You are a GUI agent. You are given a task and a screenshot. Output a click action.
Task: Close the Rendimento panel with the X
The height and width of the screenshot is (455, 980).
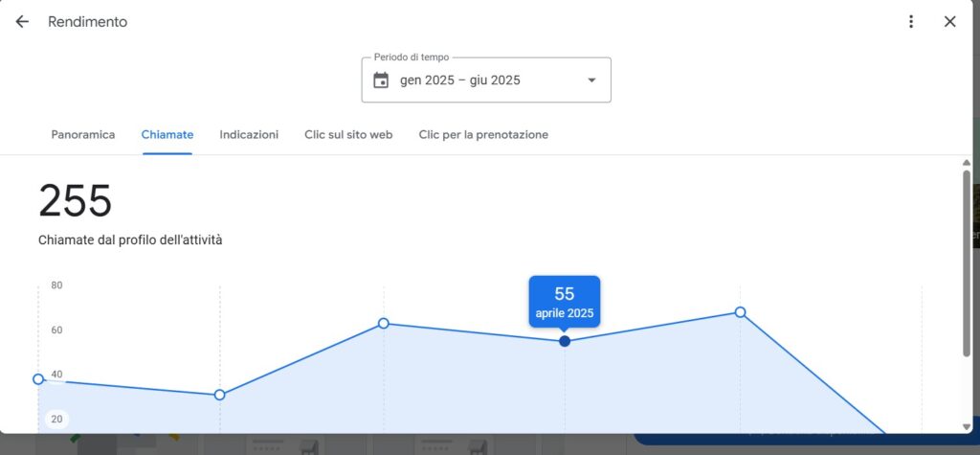coord(949,22)
